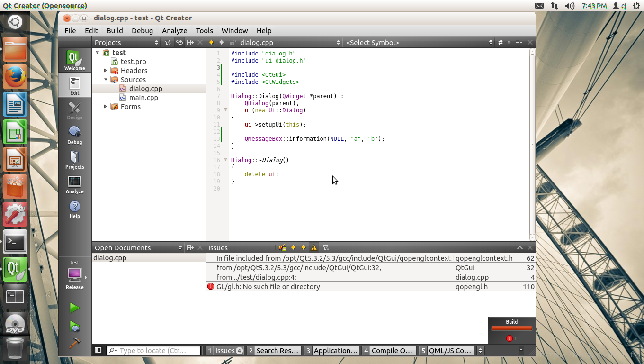Switch to Compile Output tab
The image size is (644, 364).
tap(388, 351)
